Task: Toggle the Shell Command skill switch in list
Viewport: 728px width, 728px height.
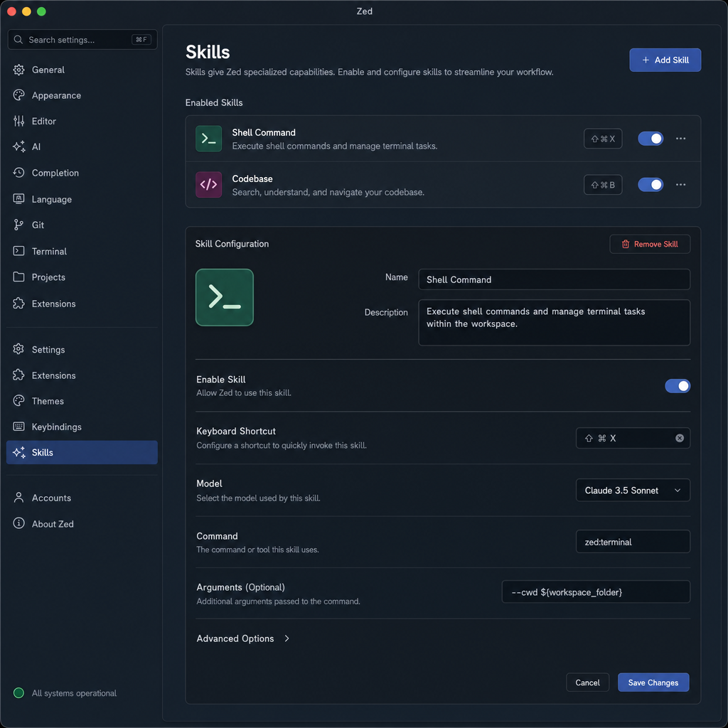Action: coord(651,139)
